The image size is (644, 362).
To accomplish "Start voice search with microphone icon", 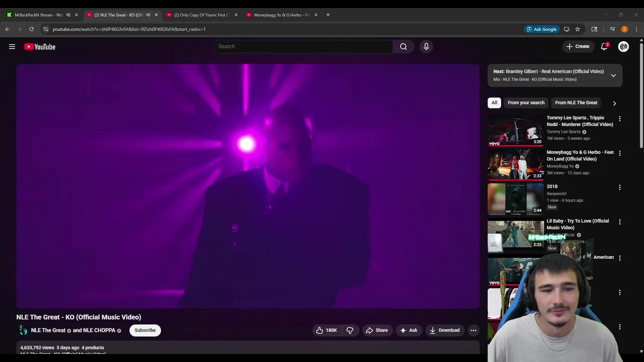I will click(426, 46).
